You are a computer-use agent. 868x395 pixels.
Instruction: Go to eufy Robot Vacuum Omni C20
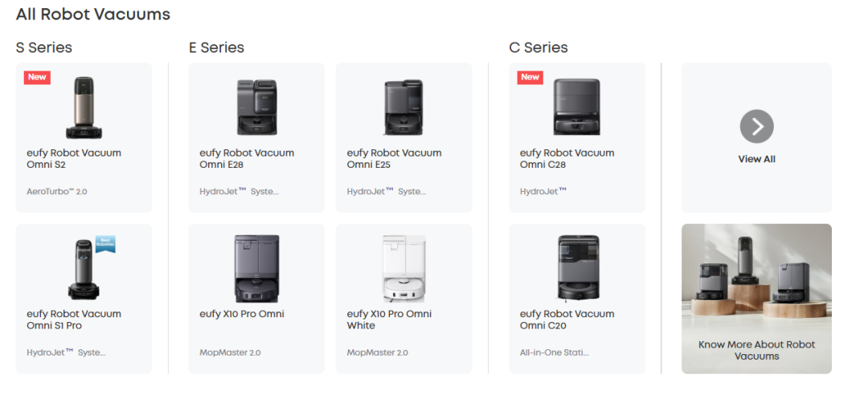[x=567, y=320]
